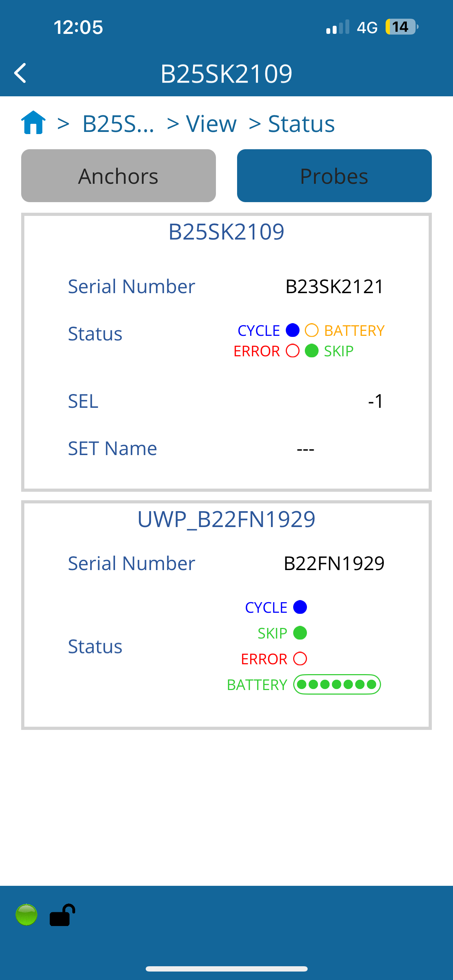The width and height of the screenshot is (453, 980).
Task: Open the Status breadcrumb link
Action: [301, 123]
